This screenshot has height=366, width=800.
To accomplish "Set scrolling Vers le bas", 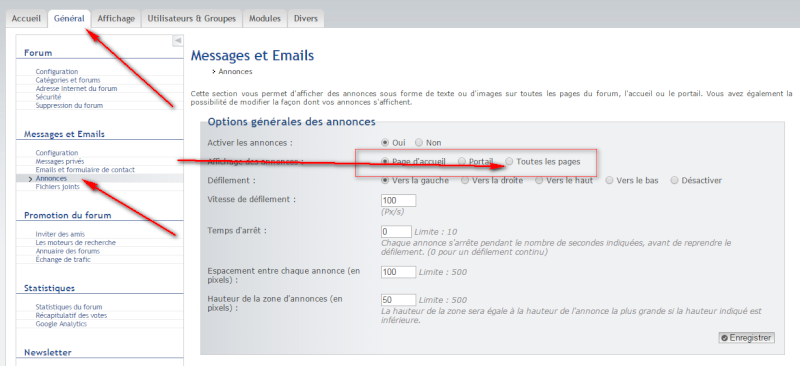I will click(609, 180).
